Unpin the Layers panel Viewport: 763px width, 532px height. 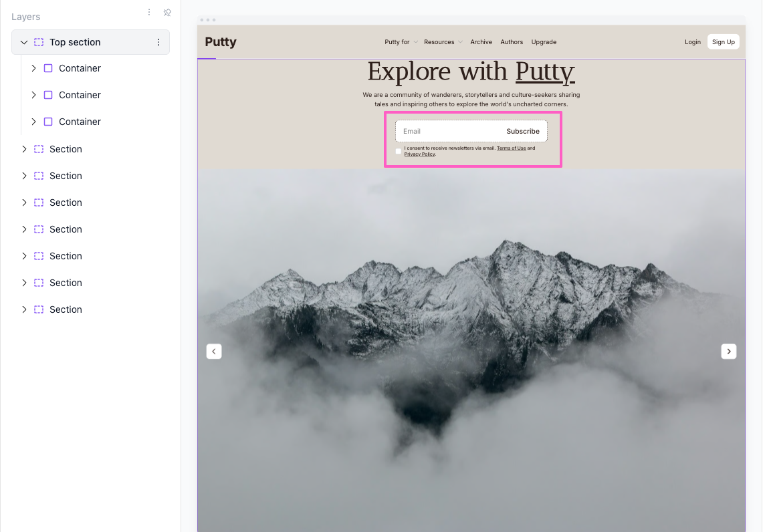[167, 12]
